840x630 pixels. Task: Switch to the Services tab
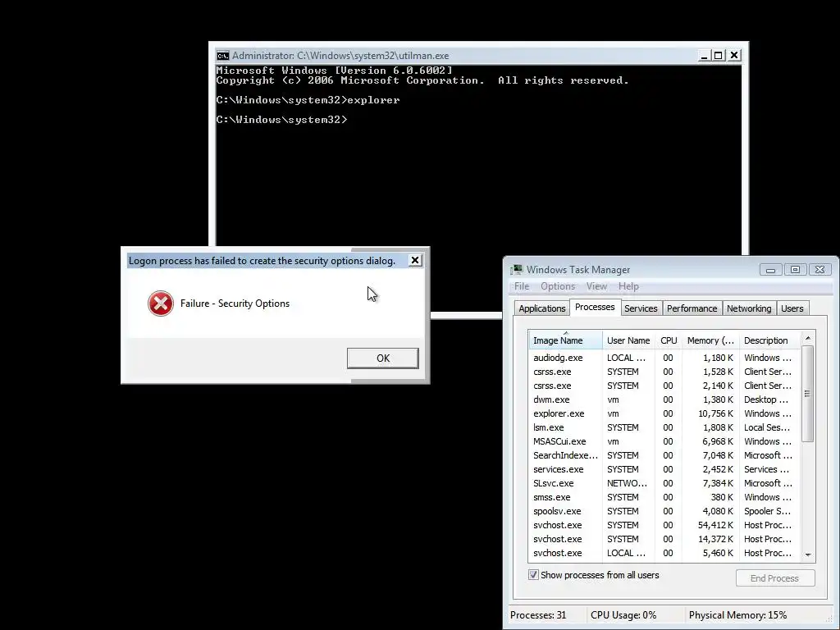pos(641,308)
